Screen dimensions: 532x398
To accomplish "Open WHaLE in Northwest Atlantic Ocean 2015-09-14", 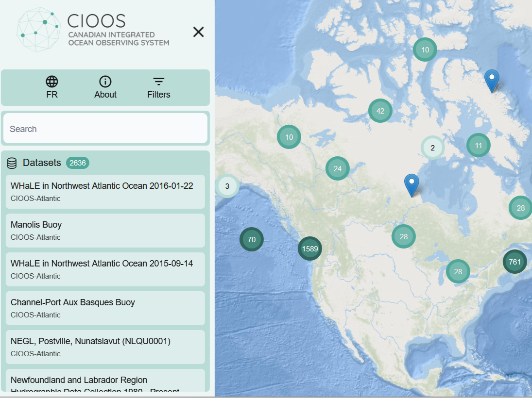I will [x=105, y=269].
